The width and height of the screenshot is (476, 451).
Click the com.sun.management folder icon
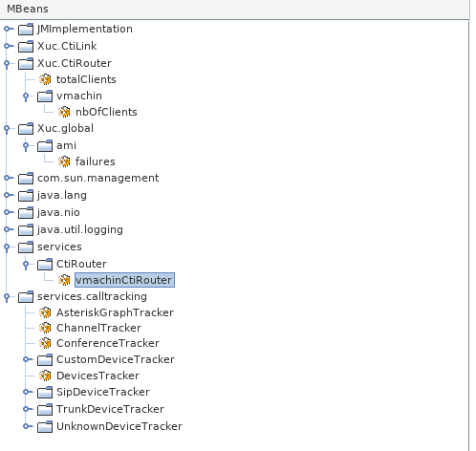(x=26, y=178)
